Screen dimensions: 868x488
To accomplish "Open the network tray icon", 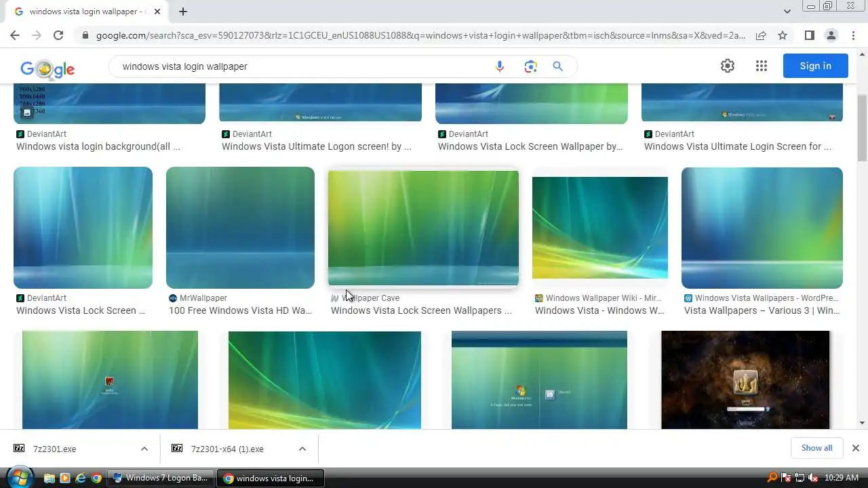I will click(800, 478).
